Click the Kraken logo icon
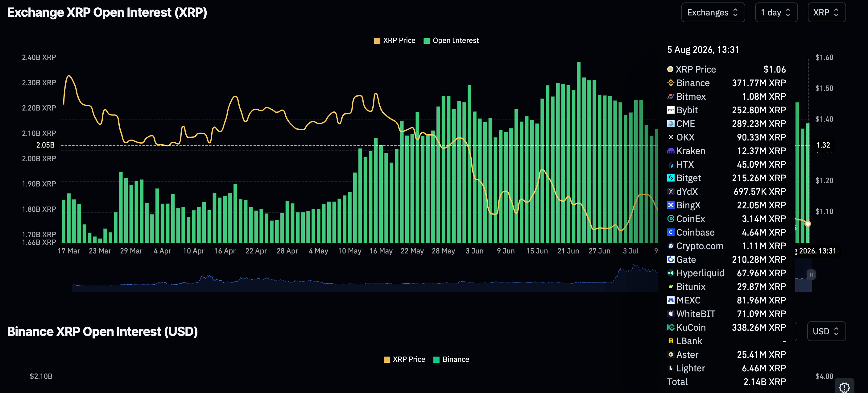 pyautogui.click(x=671, y=151)
